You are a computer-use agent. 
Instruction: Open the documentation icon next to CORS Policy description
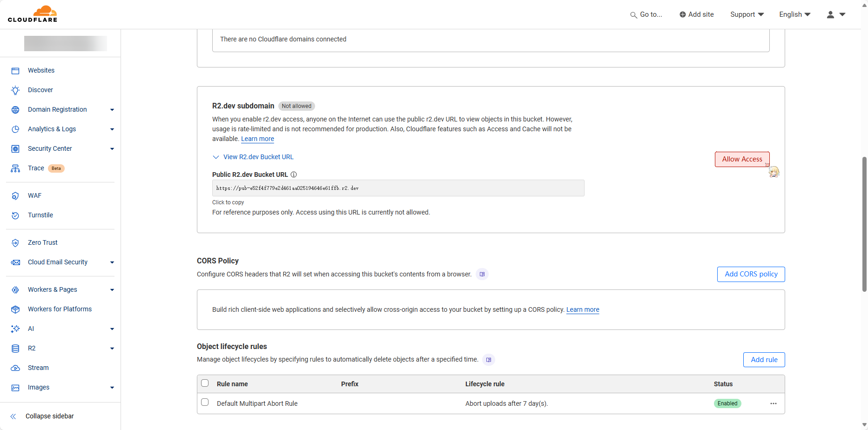coord(482,274)
